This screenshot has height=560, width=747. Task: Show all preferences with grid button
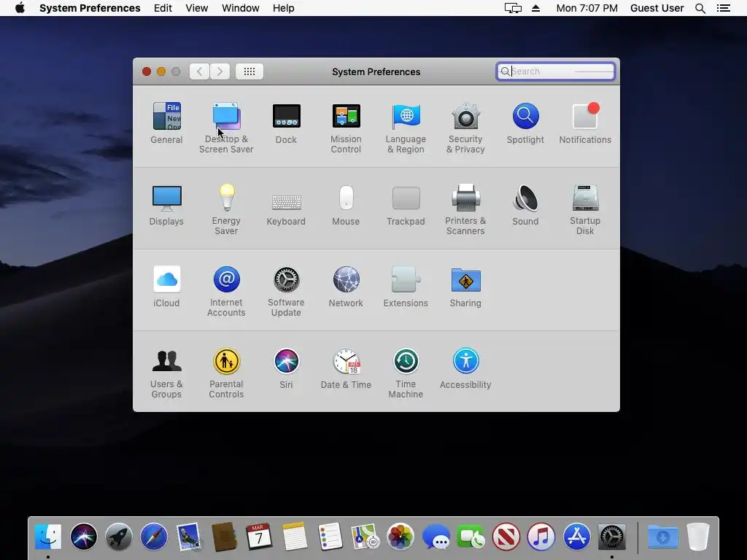pyautogui.click(x=249, y=71)
